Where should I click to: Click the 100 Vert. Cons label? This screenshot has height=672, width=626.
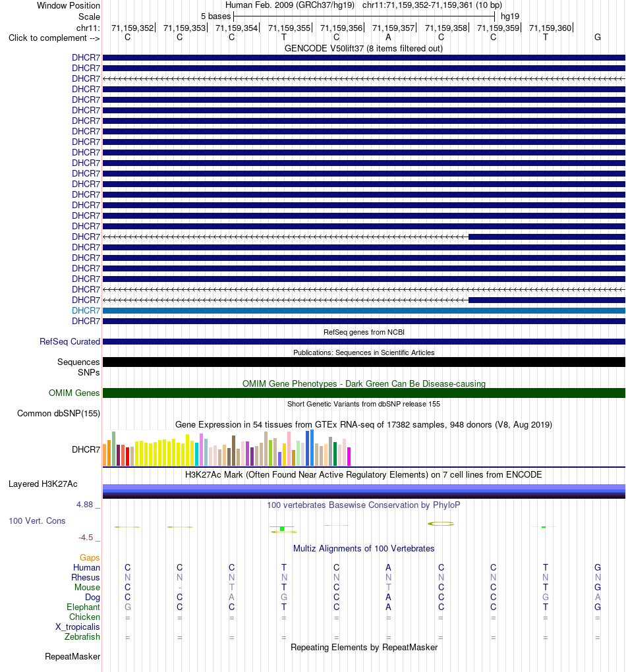(37, 521)
